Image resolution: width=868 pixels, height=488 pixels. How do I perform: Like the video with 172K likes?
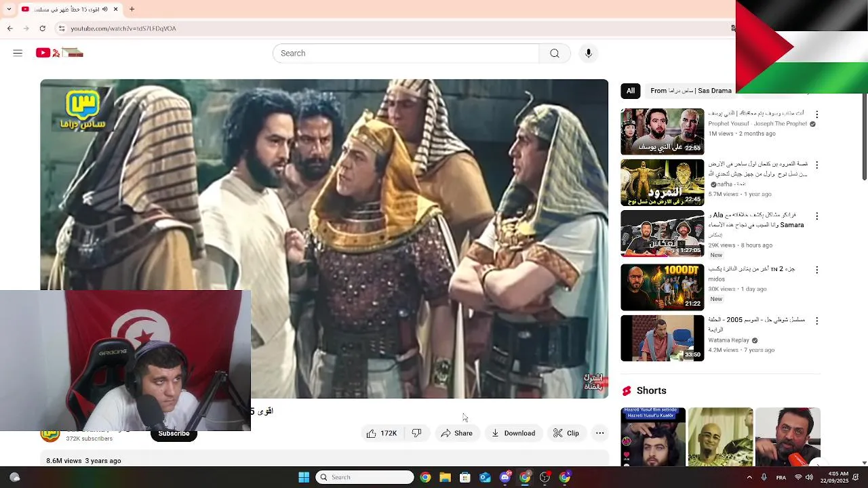point(382,433)
